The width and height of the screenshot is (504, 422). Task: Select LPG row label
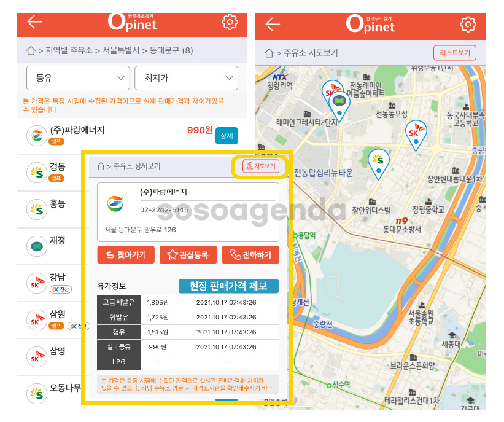pyautogui.click(x=118, y=362)
